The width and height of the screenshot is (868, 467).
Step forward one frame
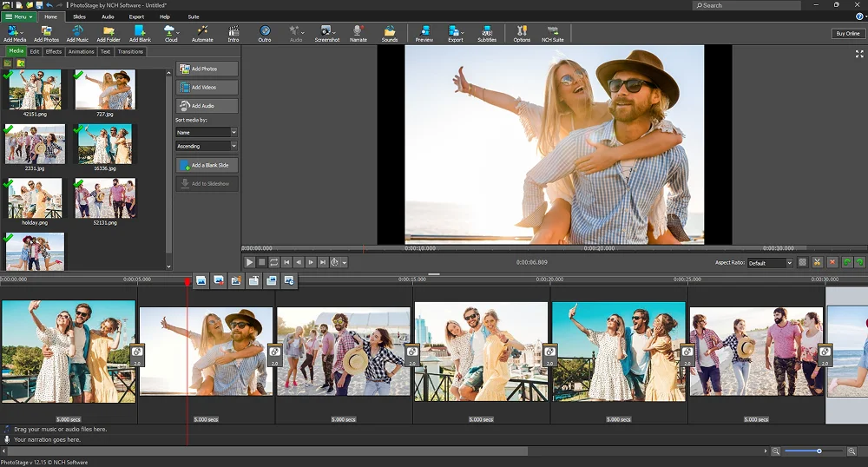coord(311,262)
